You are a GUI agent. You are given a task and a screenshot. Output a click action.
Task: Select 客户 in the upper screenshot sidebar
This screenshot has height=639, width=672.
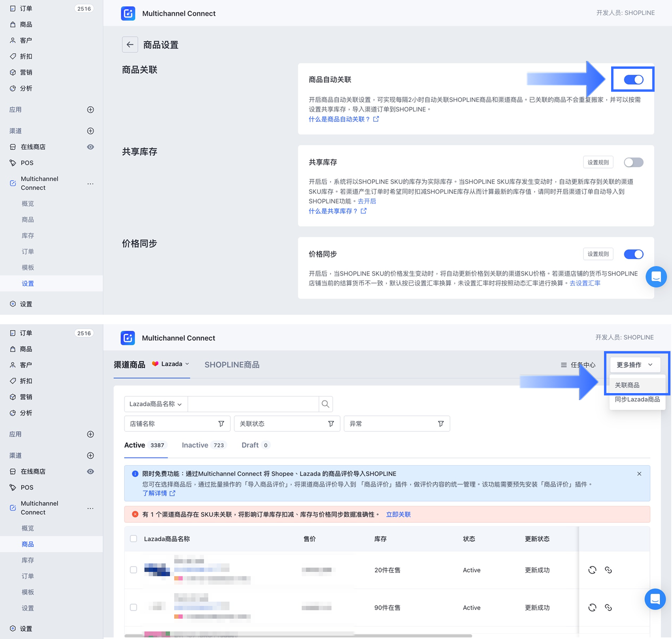click(26, 40)
